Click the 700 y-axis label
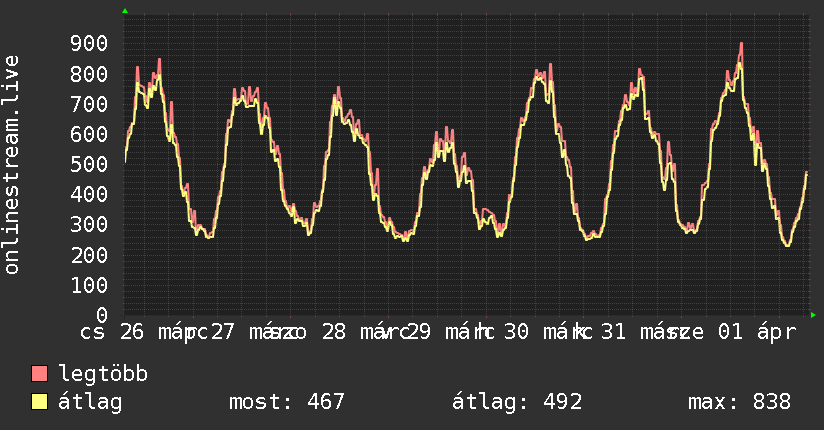This screenshot has height=430, width=824. point(89,104)
